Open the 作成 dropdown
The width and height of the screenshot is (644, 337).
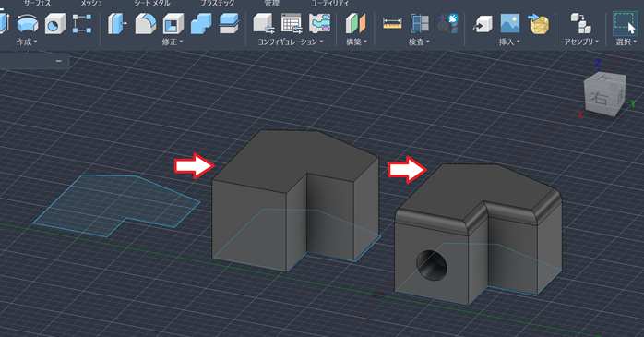(x=27, y=42)
